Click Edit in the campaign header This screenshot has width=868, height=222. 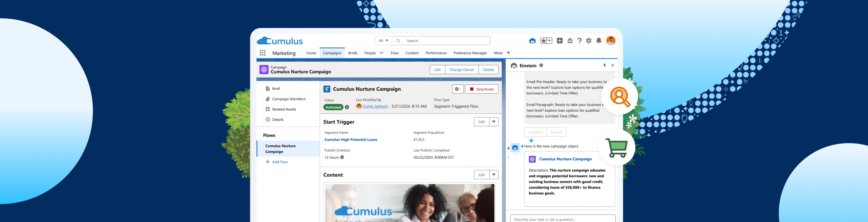[x=437, y=70]
